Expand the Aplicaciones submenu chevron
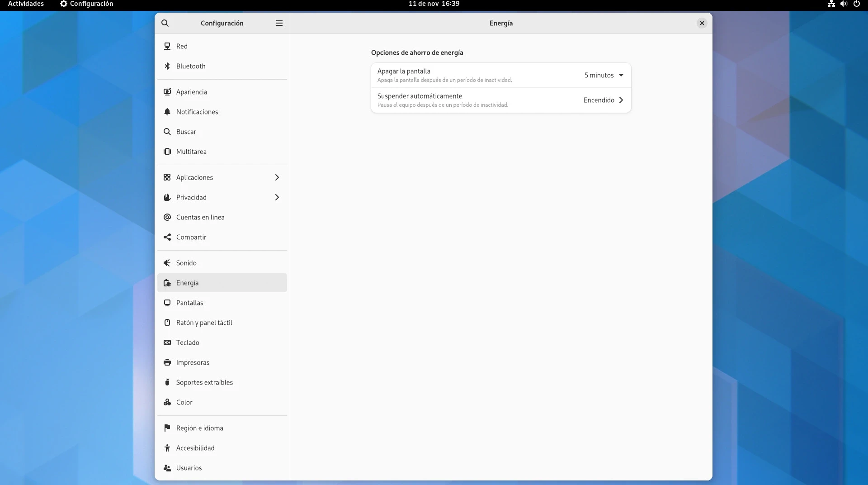The height and width of the screenshot is (485, 868). point(277,177)
